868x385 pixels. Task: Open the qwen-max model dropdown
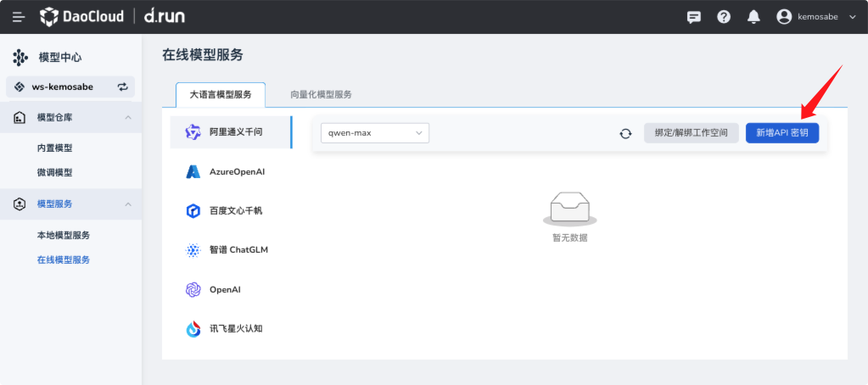(375, 133)
